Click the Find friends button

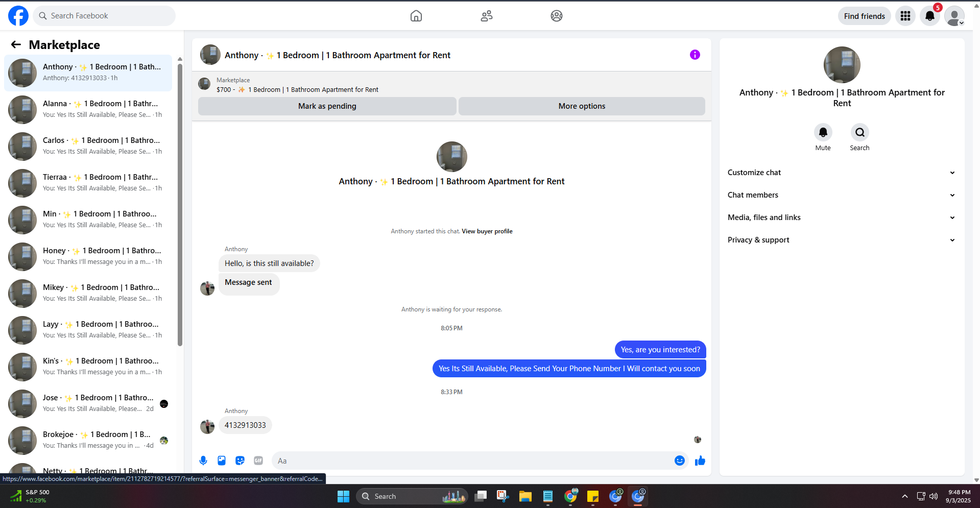pyautogui.click(x=865, y=16)
